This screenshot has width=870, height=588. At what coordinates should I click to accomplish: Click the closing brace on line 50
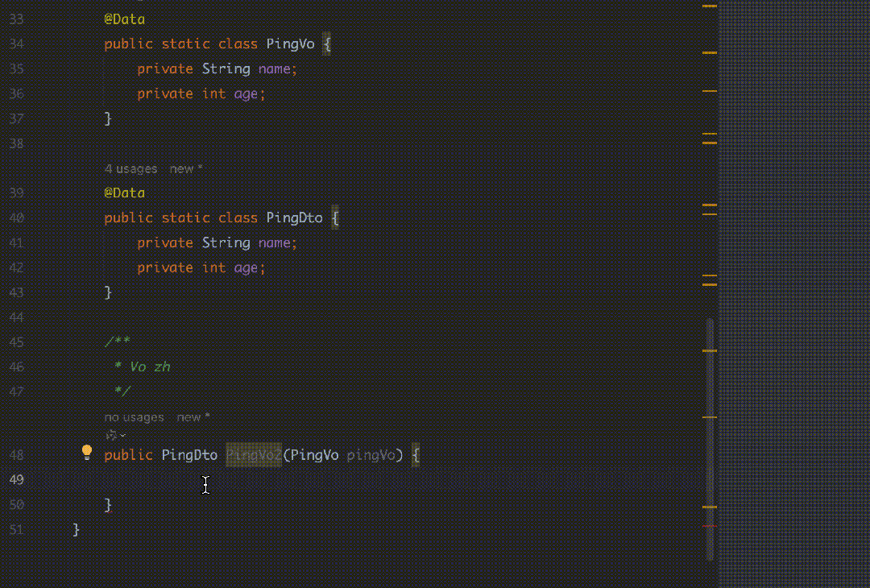108,505
